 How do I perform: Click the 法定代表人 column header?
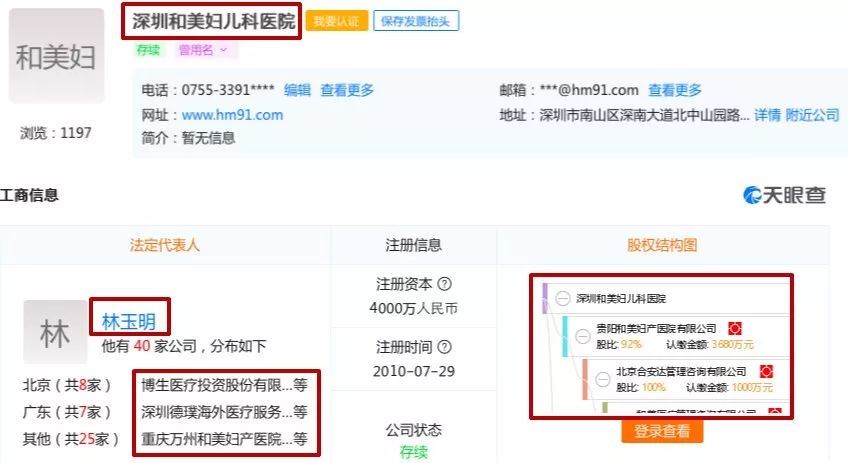pyautogui.click(x=165, y=245)
